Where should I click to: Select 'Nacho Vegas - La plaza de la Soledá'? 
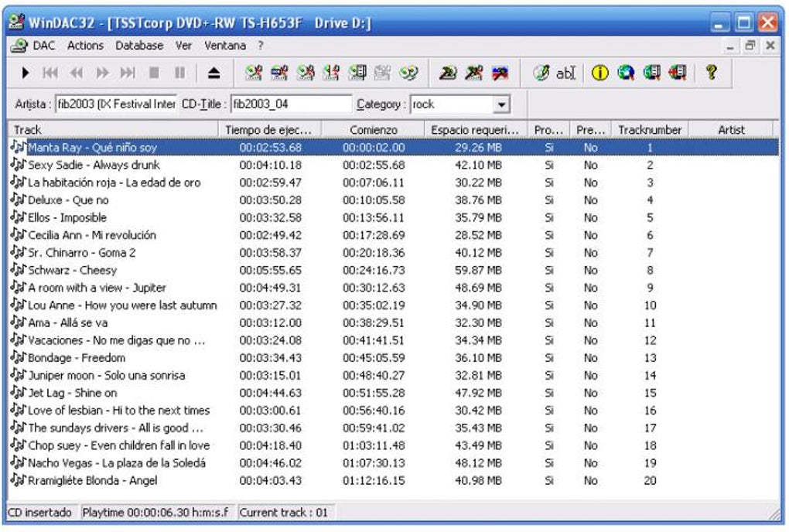(117, 462)
